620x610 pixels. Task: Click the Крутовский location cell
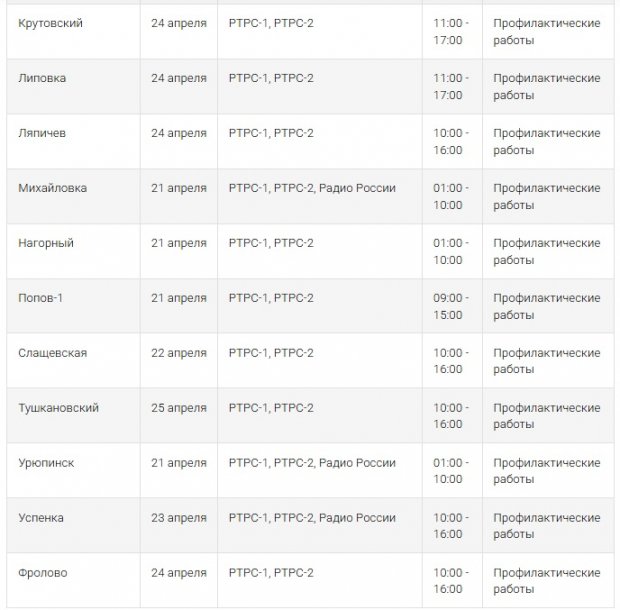[73, 32]
